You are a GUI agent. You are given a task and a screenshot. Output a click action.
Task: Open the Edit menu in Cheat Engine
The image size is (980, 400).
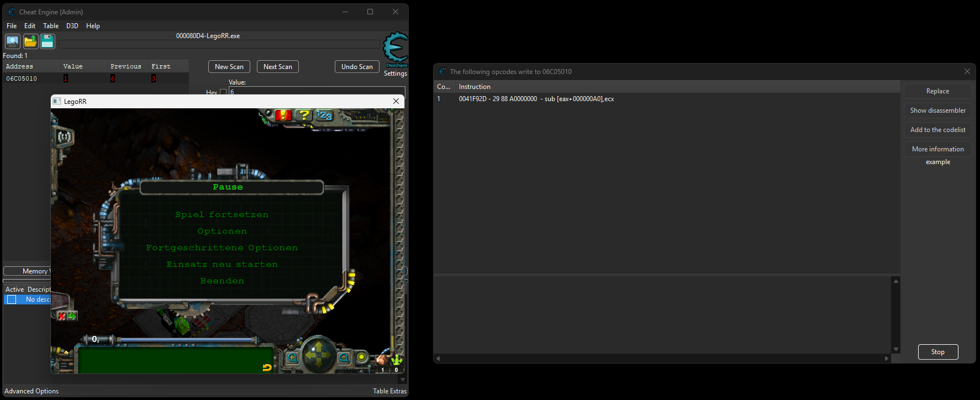tap(30, 26)
